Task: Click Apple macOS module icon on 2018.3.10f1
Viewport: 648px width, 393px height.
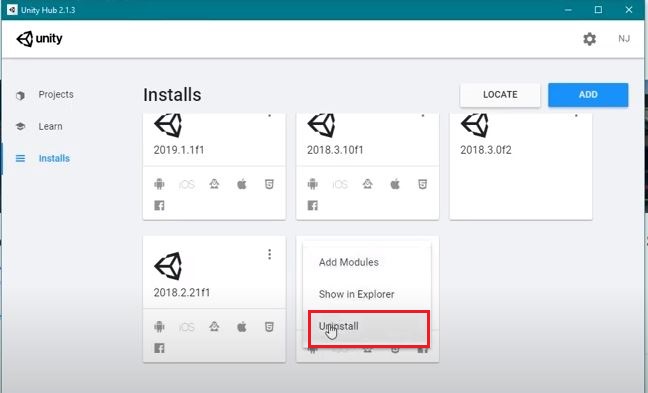Action: (x=395, y=184)
